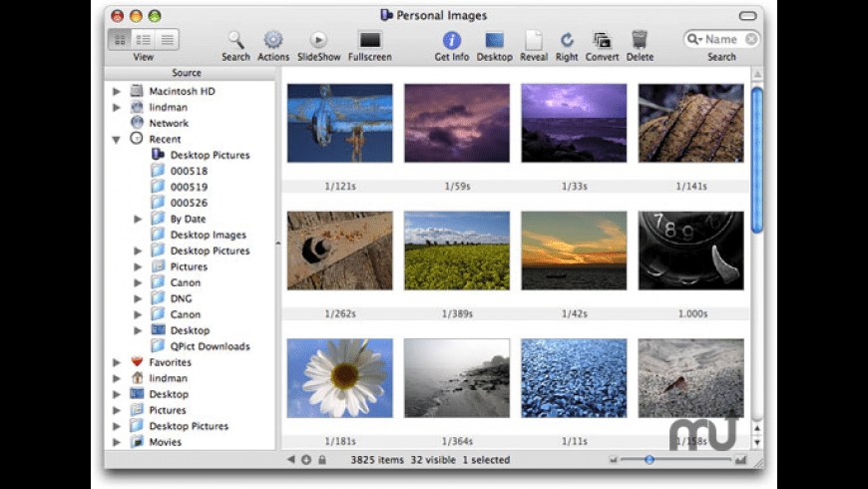Click the Convert toolbar icon
The height and width of the screenshot is (489, 868).
tap(602, 40)
